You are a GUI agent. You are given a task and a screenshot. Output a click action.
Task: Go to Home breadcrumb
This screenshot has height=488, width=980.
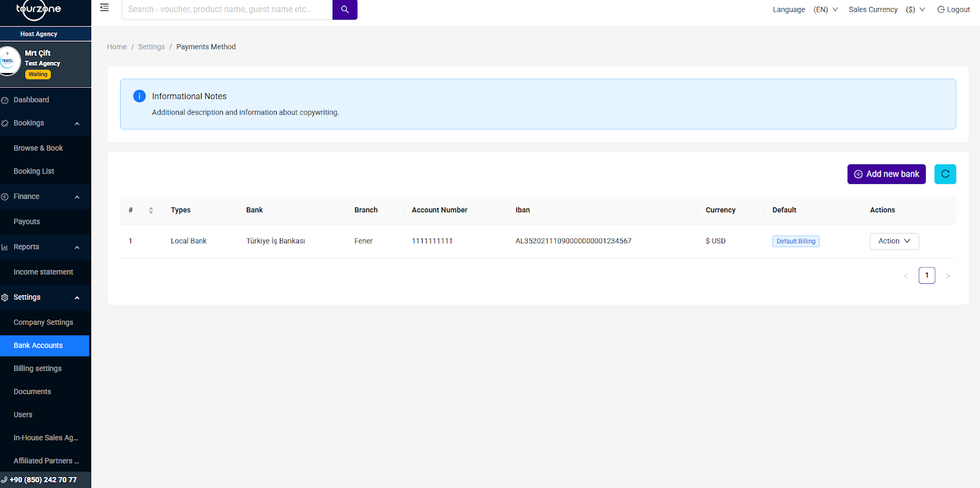pos(117,47)
